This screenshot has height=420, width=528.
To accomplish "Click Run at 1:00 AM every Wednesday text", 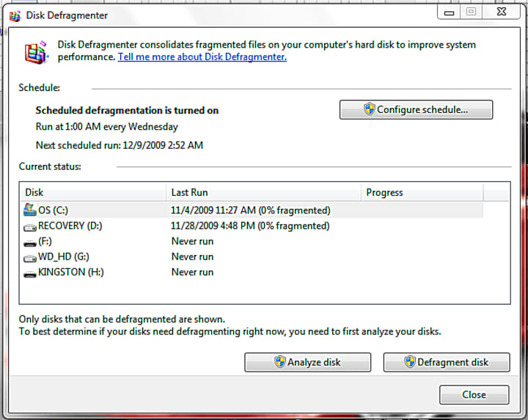I will [107, 127].
